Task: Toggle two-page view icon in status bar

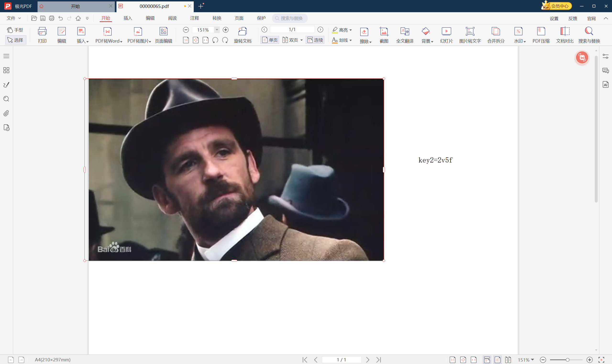Action: click(x=508, y=360)
